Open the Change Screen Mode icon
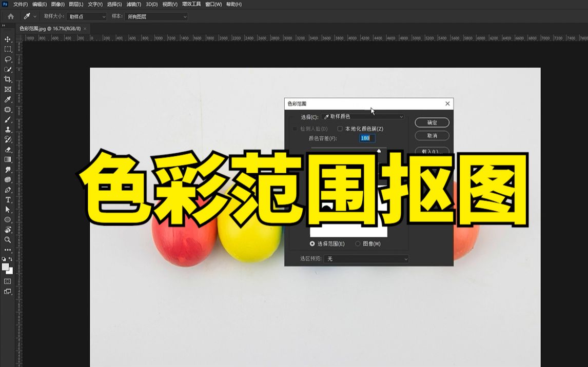The width and height of the screenshot is (588, 367). pyautogui.click(x=8, y=291)
